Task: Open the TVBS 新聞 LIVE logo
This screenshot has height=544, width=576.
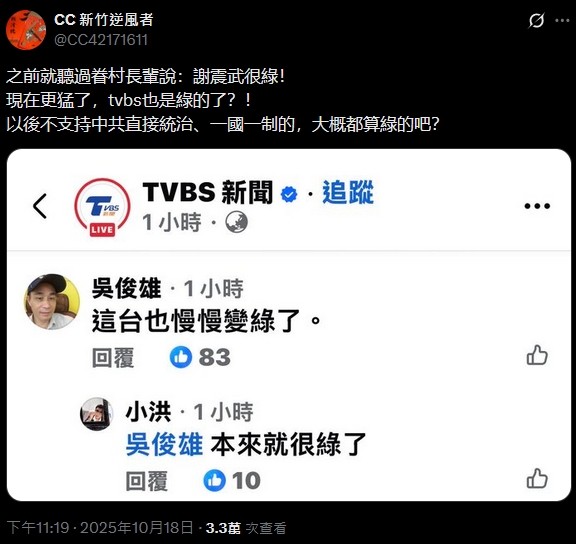Action: tap(102, 207)
